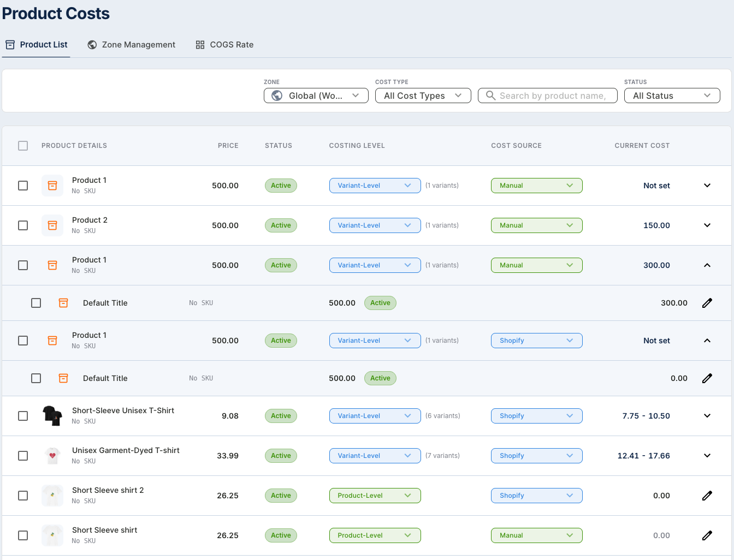Select Unisex Garment-Dyed T-shirt checkbox
This screenshot has height=560, width=734.
[23, 456]
